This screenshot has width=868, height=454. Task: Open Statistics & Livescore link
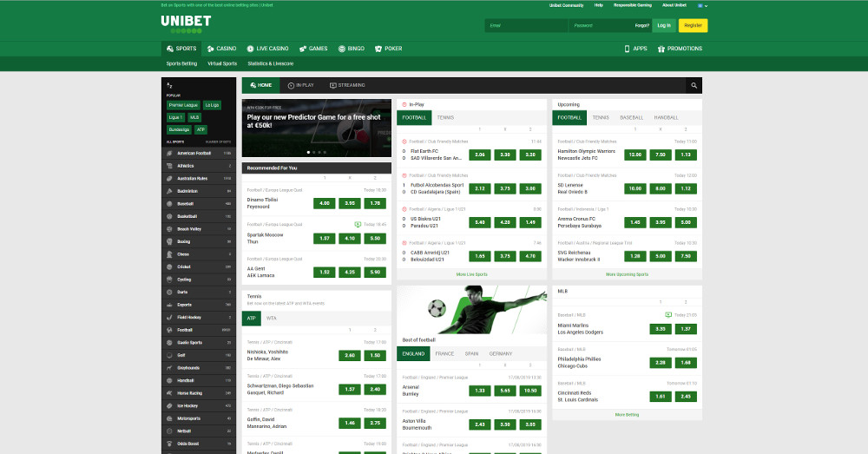pos(271,63)
